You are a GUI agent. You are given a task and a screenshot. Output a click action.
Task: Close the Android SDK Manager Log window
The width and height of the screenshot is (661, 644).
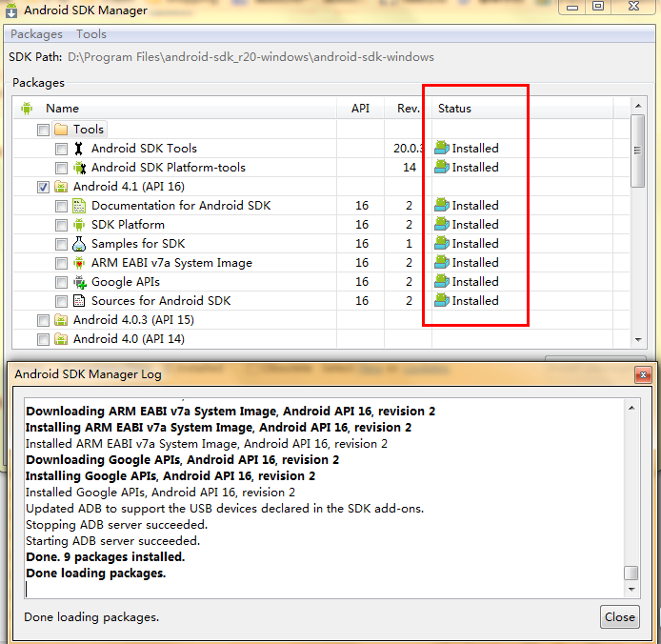click(x=643, y=374)
